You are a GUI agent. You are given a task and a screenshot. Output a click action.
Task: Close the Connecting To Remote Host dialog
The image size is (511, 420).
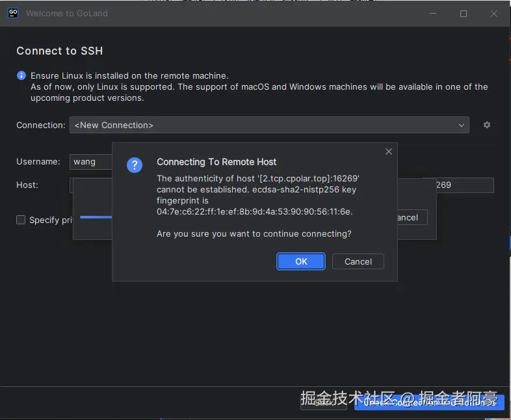(389, 151)
